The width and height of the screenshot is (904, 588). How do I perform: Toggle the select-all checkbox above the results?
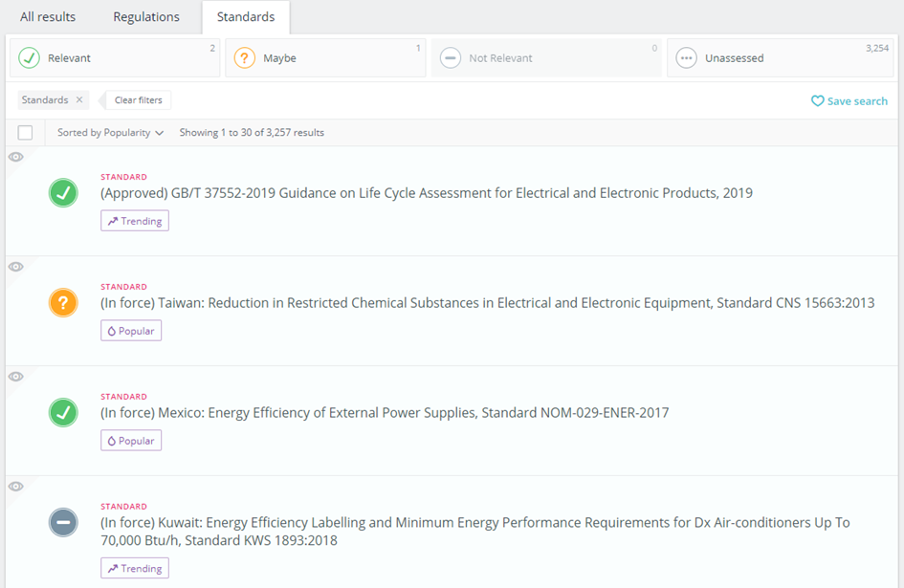point(25,132)
